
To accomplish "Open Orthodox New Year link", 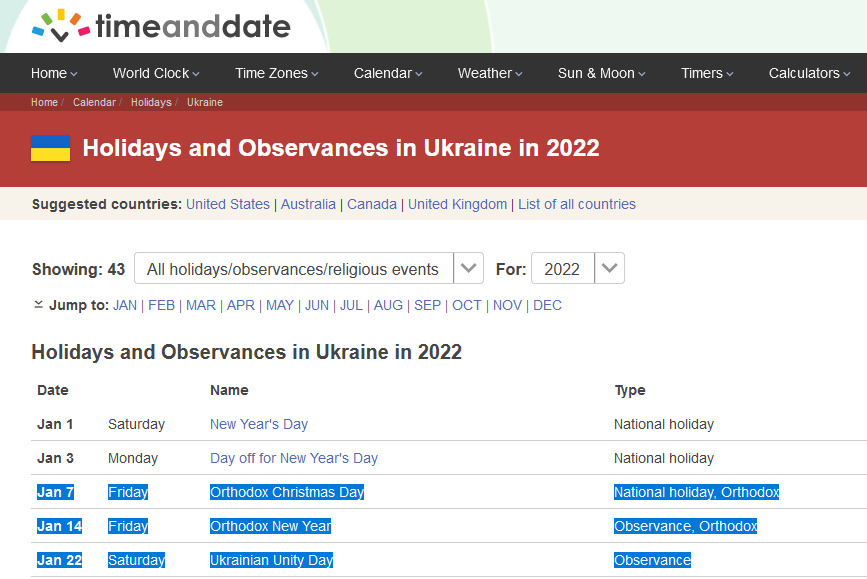I will coord(270,526).
